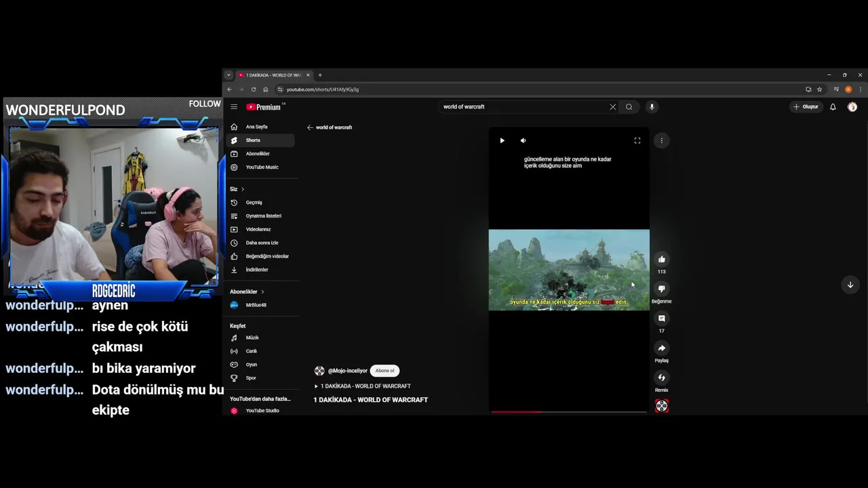Bookmark this page with the star
868x488 pixels.
click(819, 89)
